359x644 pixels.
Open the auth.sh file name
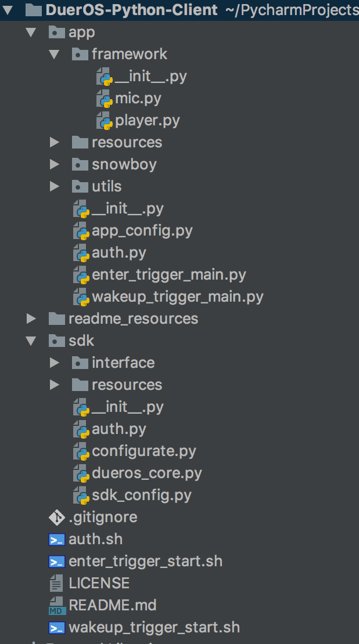click(95, 539)
